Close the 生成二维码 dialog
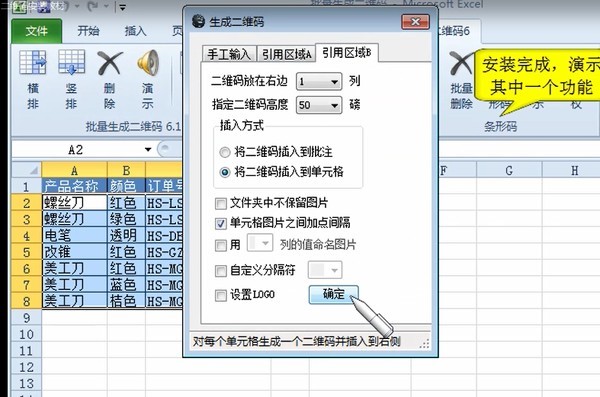 (415, 22)
